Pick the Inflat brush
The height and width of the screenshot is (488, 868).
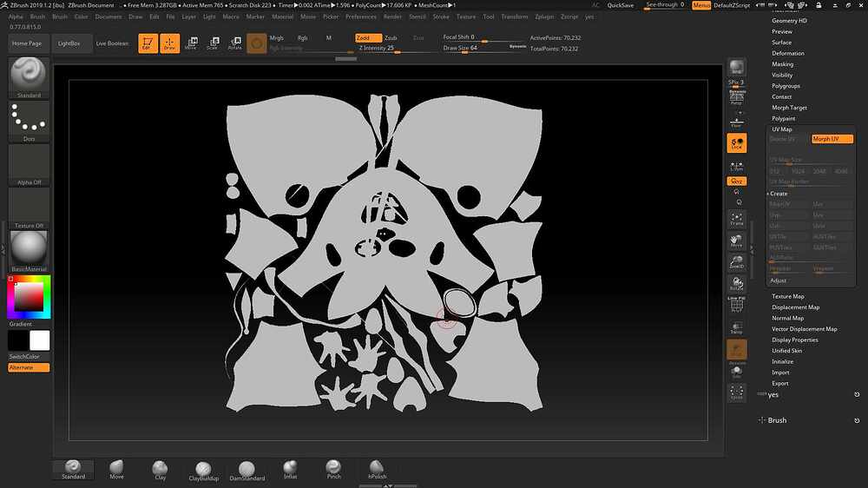[x=290, y=469]
